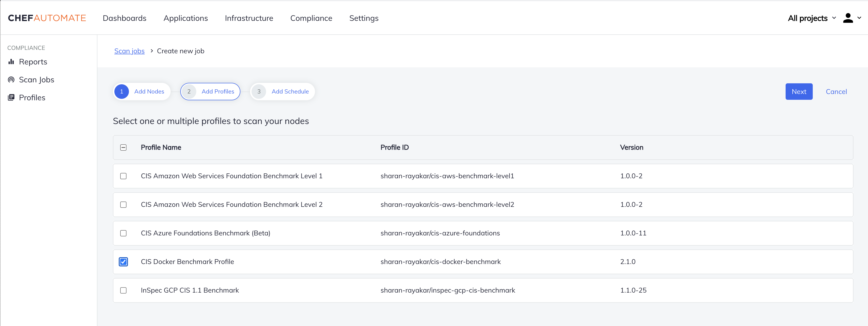
Task: Select the InSpec GCP CIS 1.1 Benchmark checkbox
Action: pos(123,290)
